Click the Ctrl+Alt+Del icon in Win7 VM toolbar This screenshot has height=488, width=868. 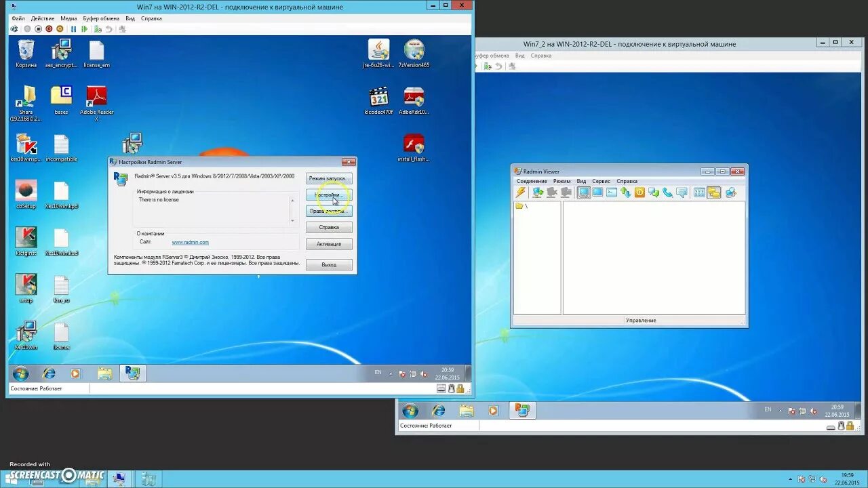pos(14,29)
